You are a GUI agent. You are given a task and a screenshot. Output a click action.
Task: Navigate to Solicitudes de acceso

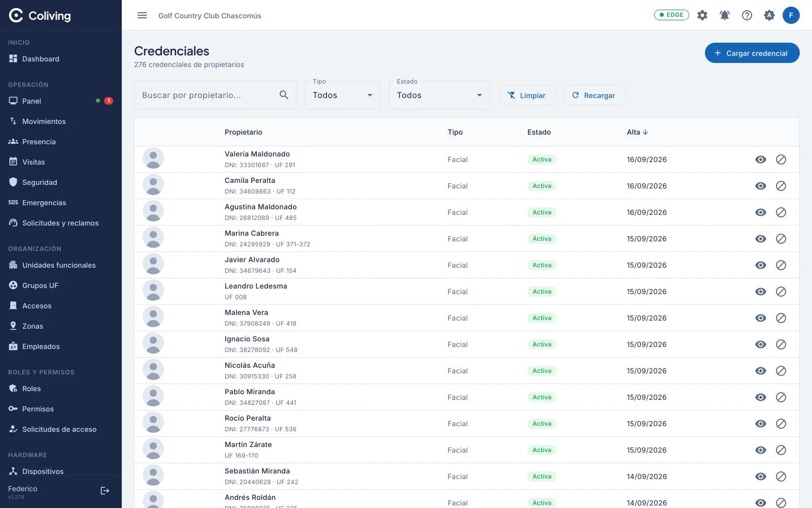point(61,429)
